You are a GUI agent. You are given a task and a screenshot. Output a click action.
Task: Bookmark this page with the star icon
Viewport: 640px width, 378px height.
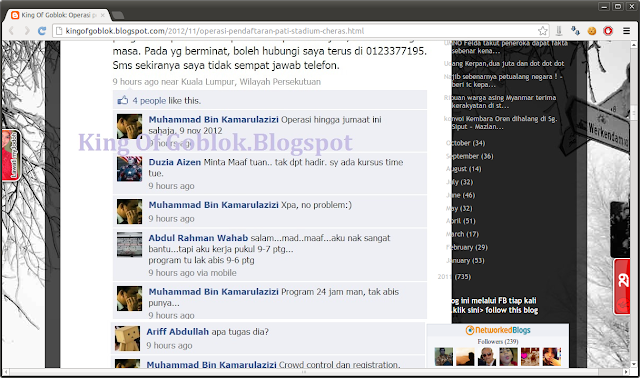tap(542, 31)
